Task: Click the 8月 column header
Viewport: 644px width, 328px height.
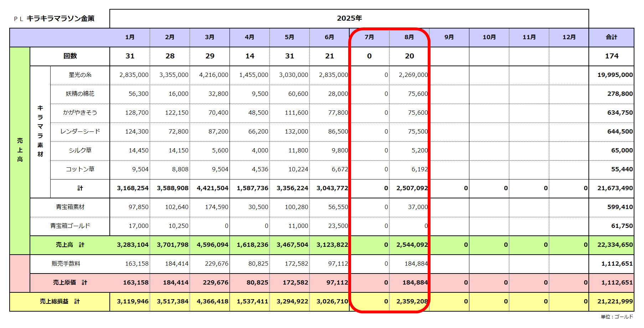Action: tap(409, 37)
